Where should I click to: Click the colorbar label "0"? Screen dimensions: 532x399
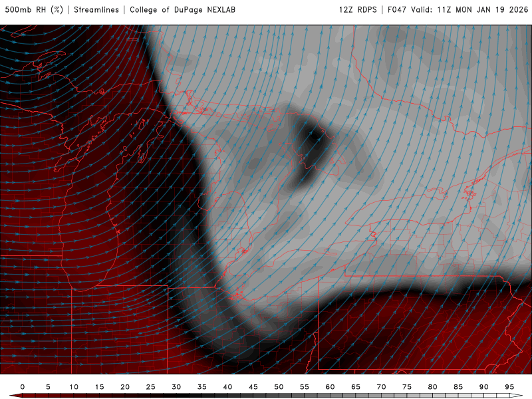23,387
